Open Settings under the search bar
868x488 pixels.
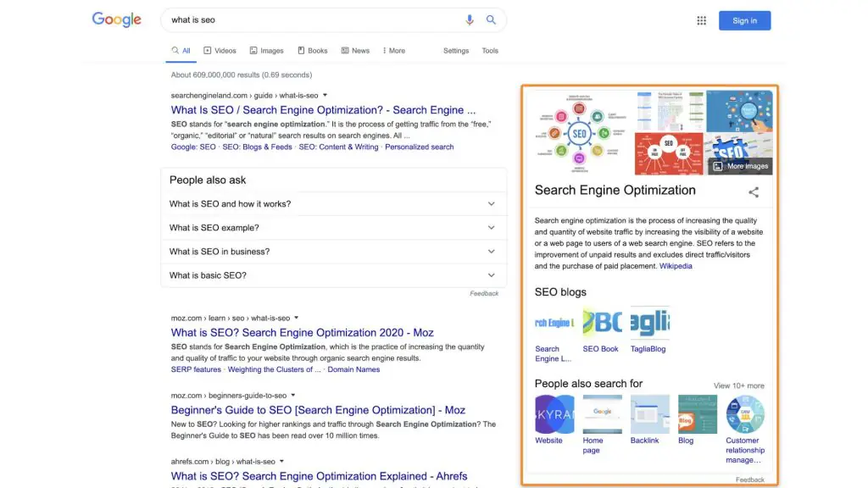point(456,50)
